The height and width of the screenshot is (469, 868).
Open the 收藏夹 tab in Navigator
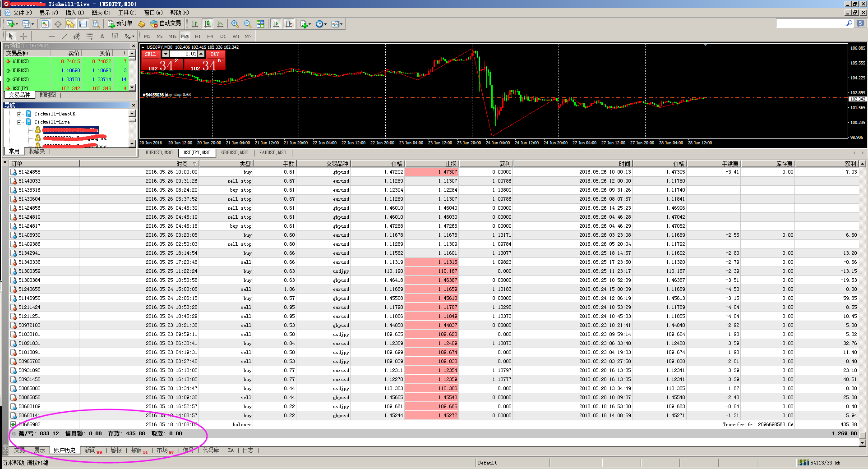pyautogui.click(x=36, y=152)
